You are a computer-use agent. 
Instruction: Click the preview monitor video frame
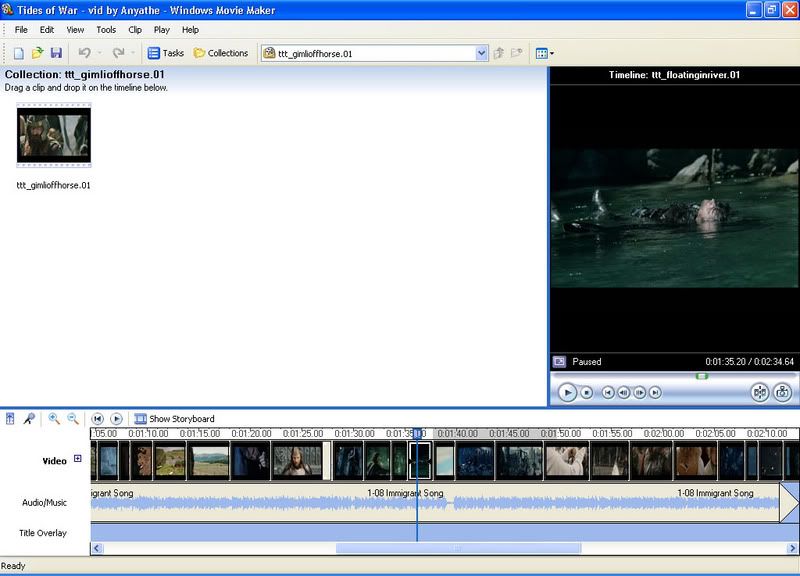[x=674, y=218]
